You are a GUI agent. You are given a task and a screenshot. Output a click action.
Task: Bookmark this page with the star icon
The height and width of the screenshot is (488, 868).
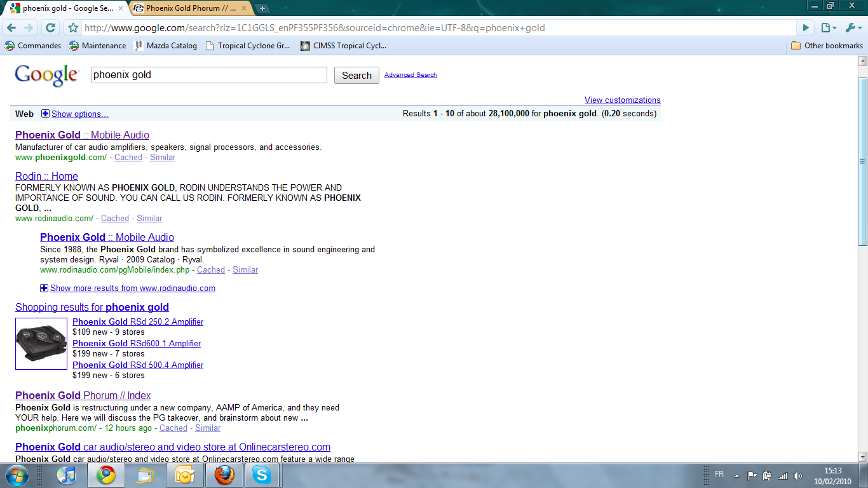pyautogui.click(x=73, y=28)
